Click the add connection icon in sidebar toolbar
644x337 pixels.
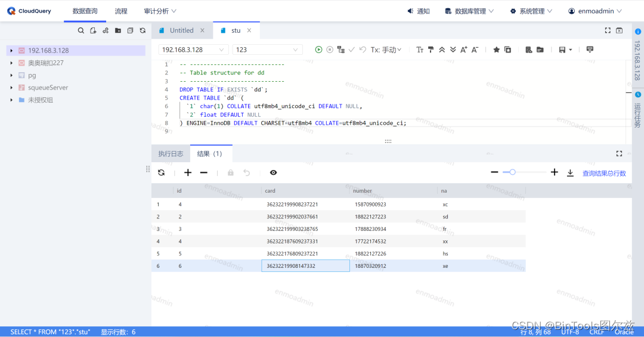click(x=106, y=30)
